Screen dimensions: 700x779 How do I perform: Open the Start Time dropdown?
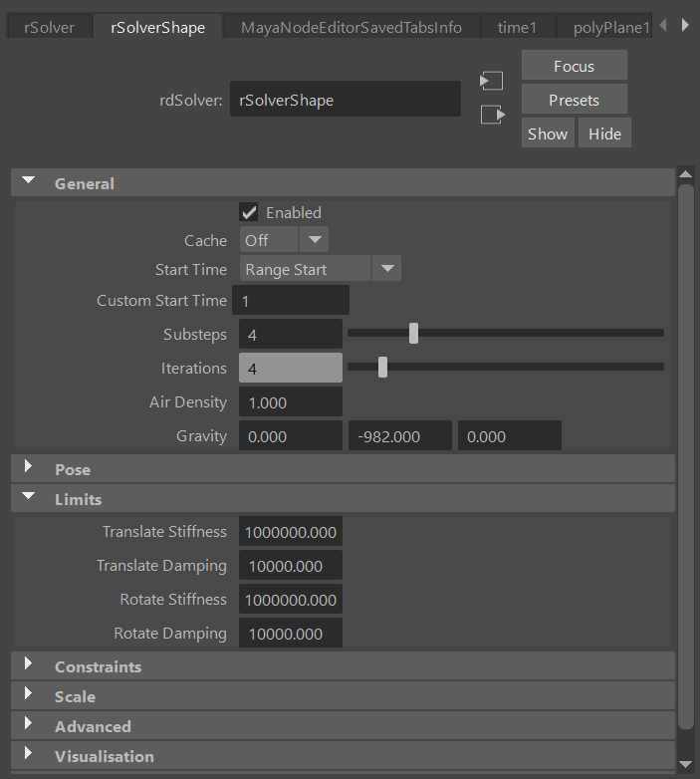tap(320, 269)
